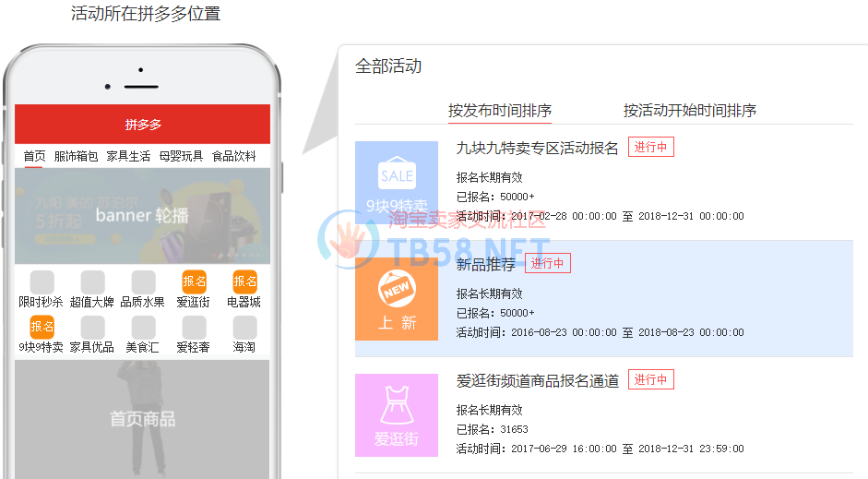The height and width of the screenshot is (479, 868).
Task: Click 进行中 badge beside 九块九特卖专区活动报名
Action: (651, 148)
